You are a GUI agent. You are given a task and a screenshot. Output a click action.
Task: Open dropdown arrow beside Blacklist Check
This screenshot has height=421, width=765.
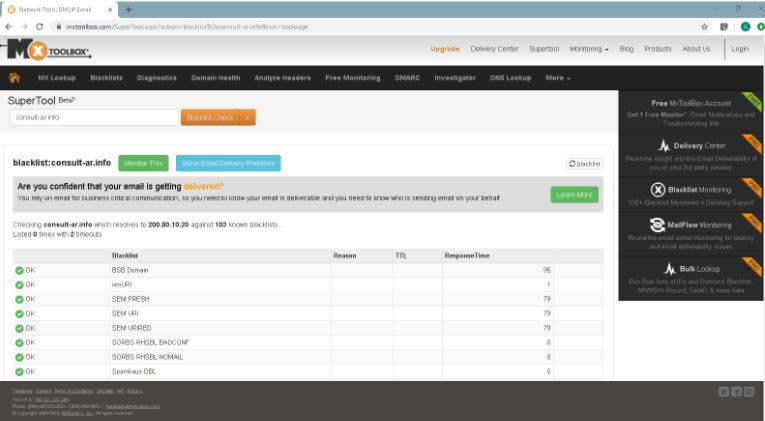coord(247,117)
